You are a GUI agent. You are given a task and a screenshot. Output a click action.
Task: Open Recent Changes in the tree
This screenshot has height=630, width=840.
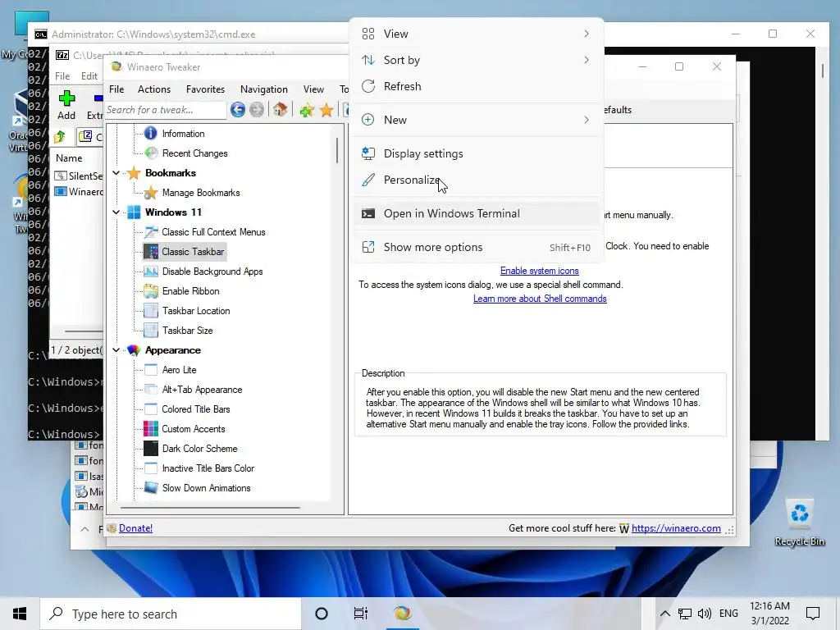click(x=194, y=153)
